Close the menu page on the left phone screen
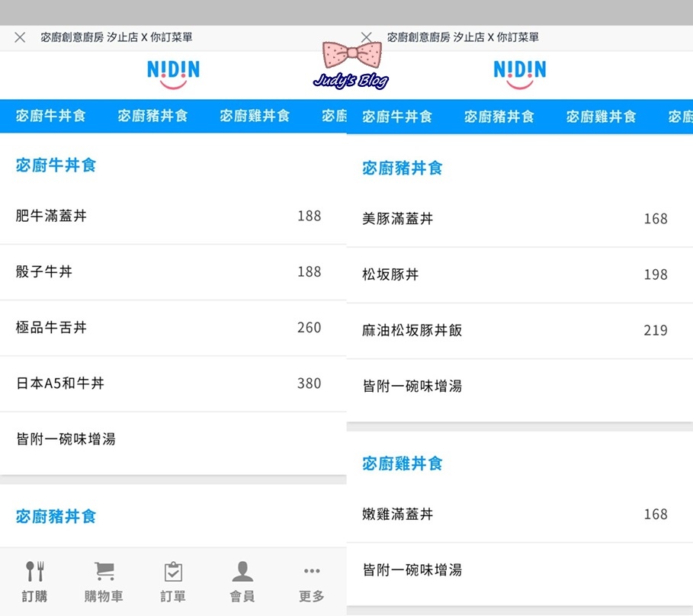 click(x=20, y=37)
